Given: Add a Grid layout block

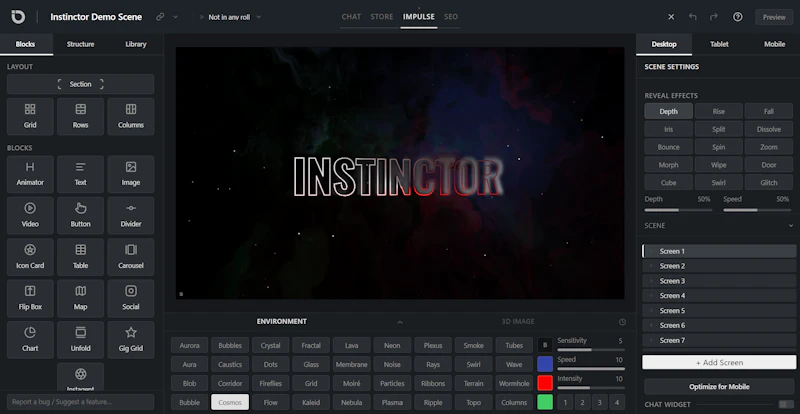Looking at the screenshot, I should point(30,116).
